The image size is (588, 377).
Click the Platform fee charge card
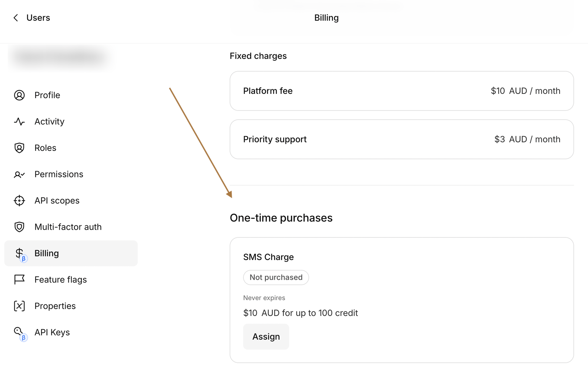pos(401,91)
